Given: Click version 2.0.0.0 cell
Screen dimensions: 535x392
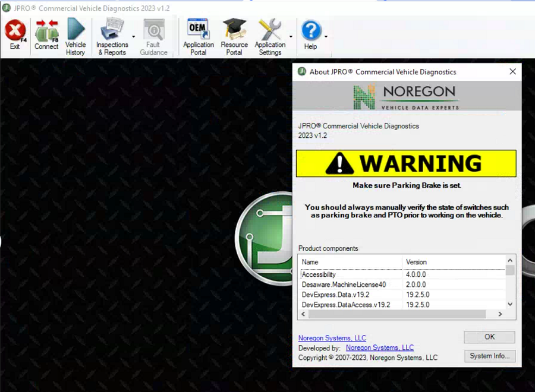Looking at the screenshot, I should (x=416, y=284).
